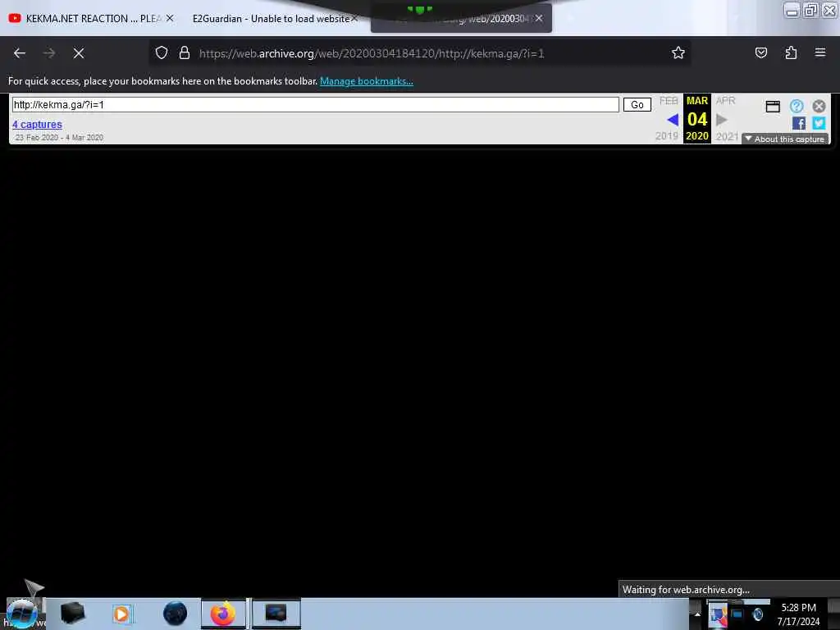Open the Wayback screenshot window icon
The image size is (840, 630).
coord(773,107)
